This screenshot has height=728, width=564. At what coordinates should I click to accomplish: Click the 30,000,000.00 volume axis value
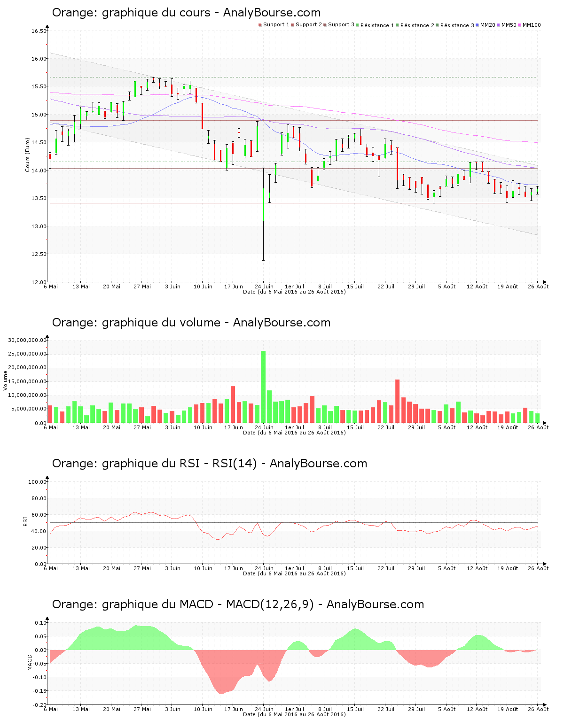(27, 341)
